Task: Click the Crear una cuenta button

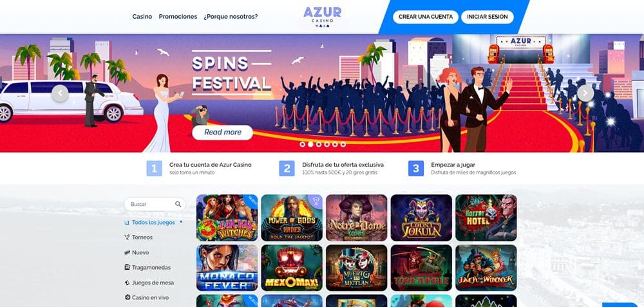Action: (x=426, y=17)
